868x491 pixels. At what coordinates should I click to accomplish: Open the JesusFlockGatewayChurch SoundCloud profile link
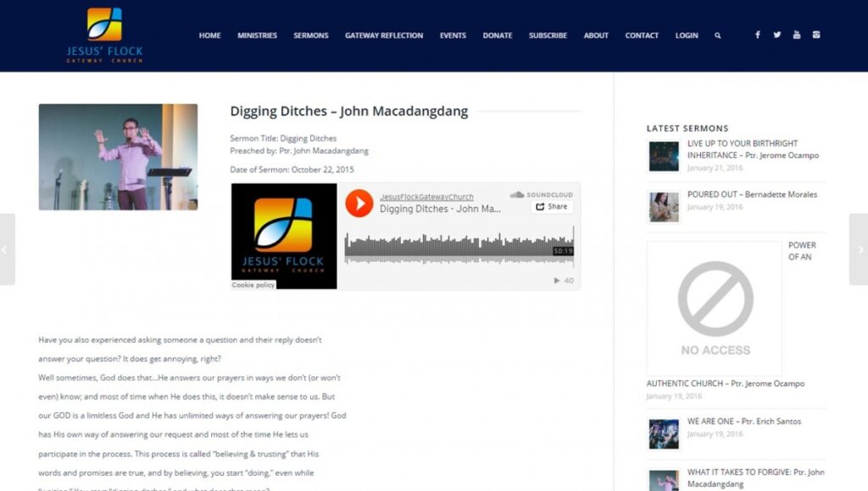click(426, 197)
